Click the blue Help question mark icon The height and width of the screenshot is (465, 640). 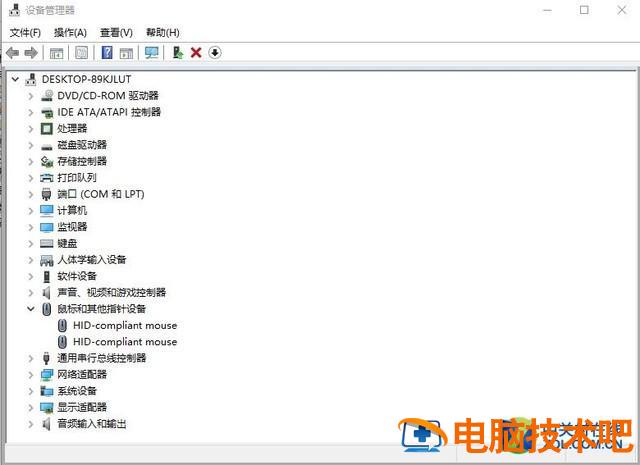pyautogui.click(x=106, y=53)
